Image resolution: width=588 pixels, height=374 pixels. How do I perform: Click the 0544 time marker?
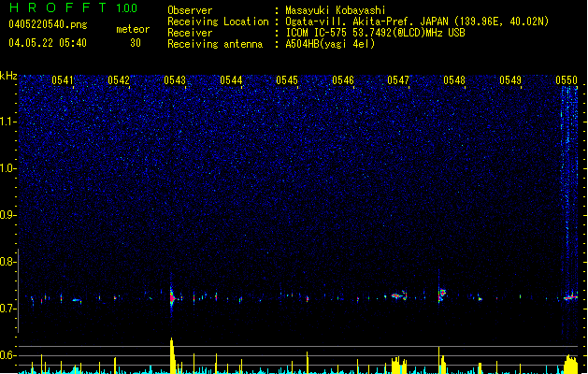231,80
